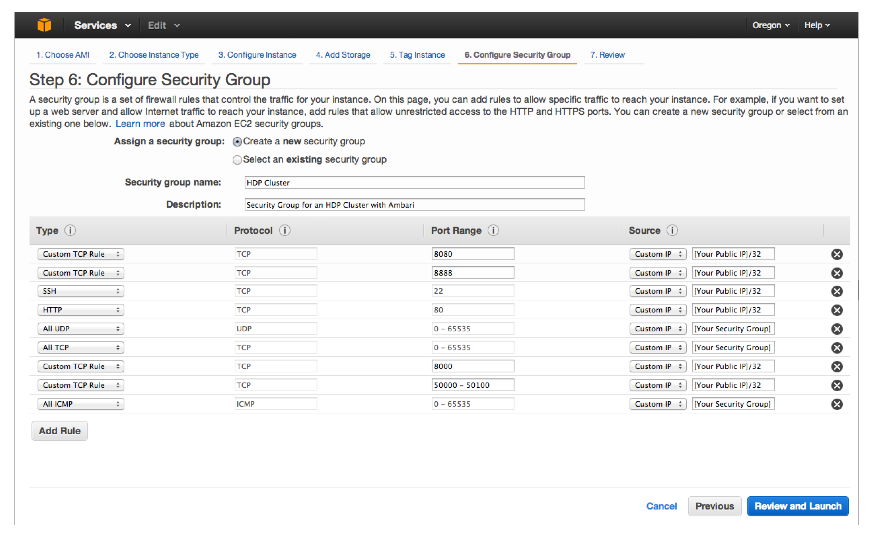The width and height of the screenshot is (878, 549).
Task: Select the 6. Configure Security Group tab
Action: click(x=517, y=55)
